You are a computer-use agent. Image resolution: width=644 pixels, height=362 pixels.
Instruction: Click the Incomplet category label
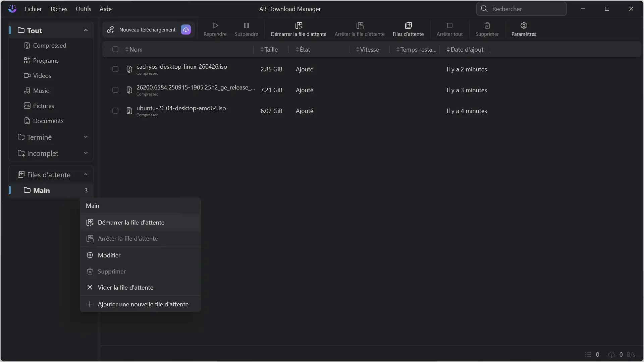tap(43, 153)
